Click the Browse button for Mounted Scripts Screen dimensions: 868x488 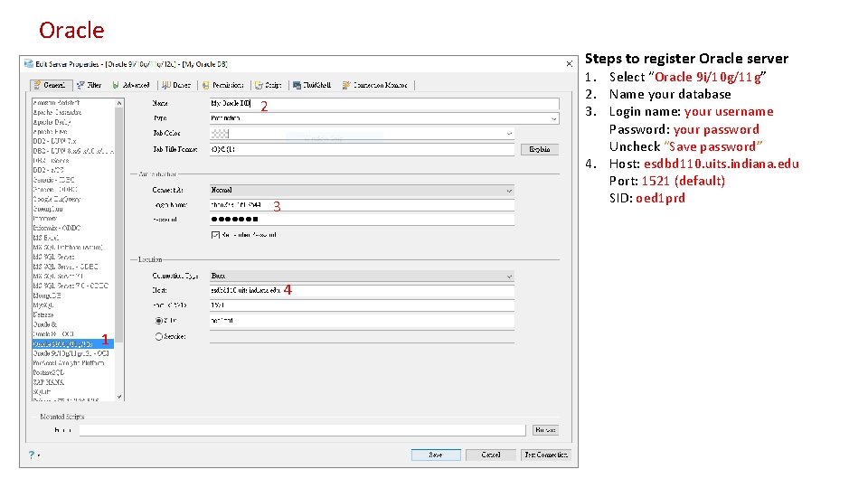(545, 430)
